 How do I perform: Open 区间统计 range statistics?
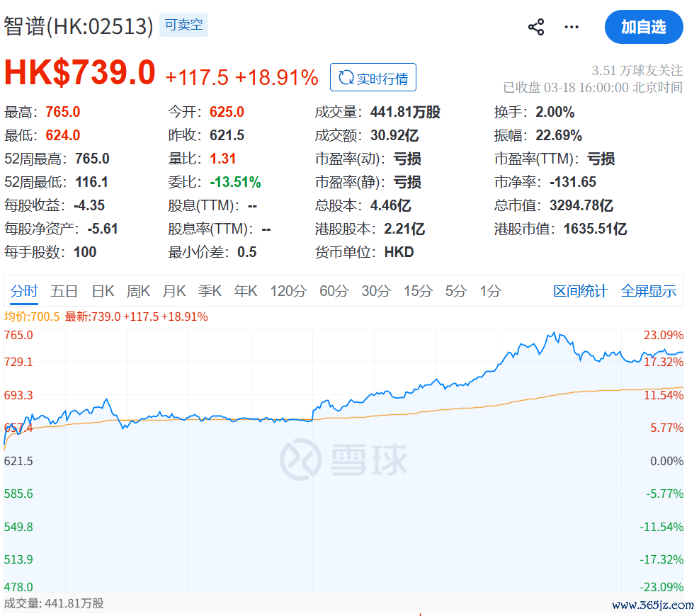click(x=580, y=291)
